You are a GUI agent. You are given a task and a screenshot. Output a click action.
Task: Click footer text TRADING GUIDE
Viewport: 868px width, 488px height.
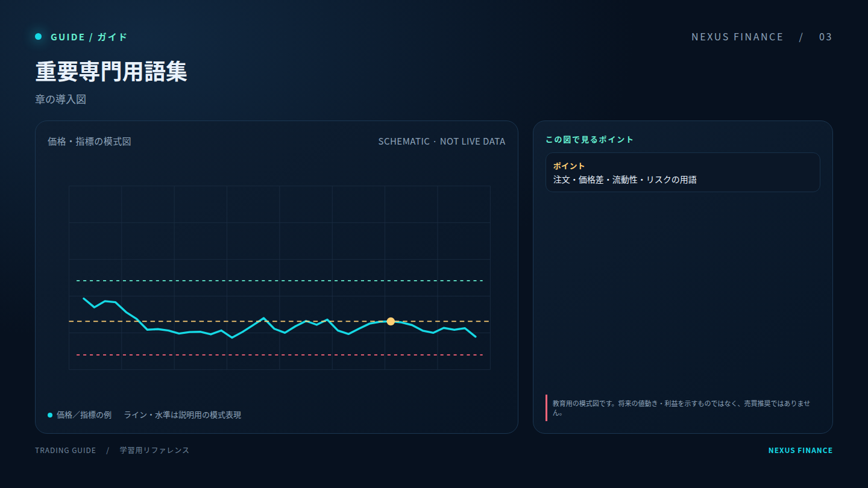click(x=65, y=450)
